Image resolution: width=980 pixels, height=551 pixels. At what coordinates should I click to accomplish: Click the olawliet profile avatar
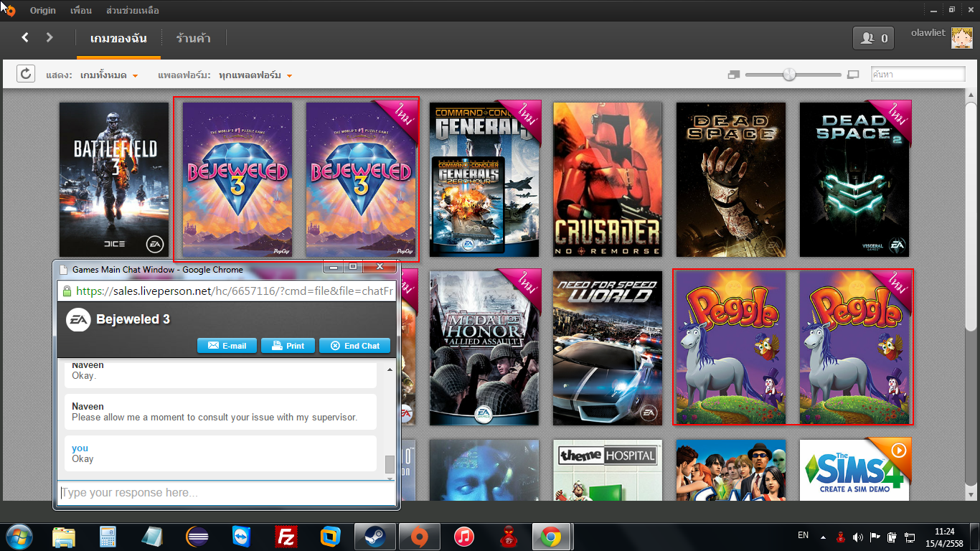961,38
